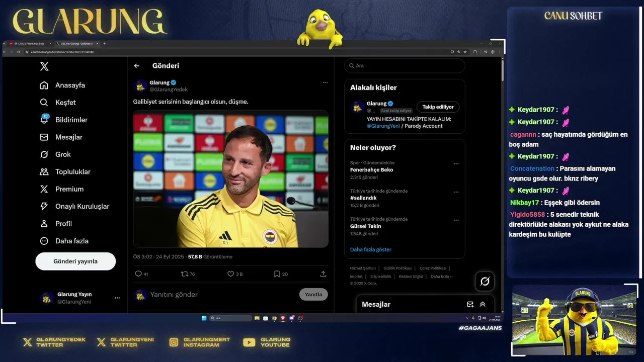Click page vertical scrollbar
Screen dimensions: 644x362
coord(502,70)
